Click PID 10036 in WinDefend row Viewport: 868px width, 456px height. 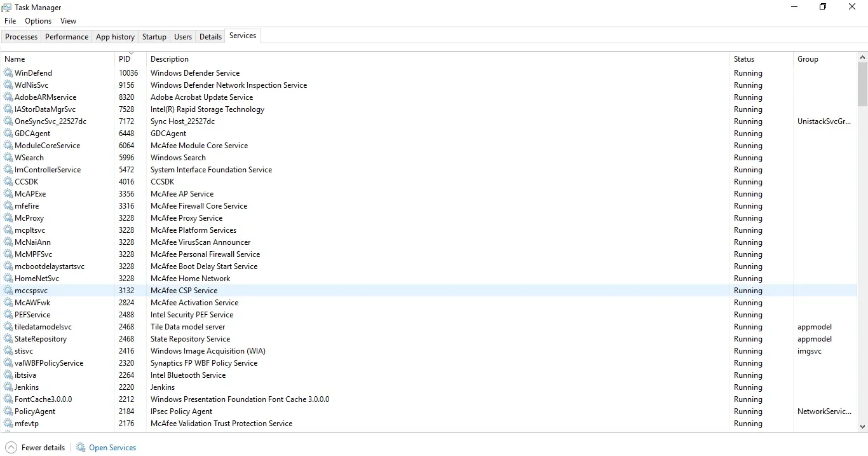[128, 73]
